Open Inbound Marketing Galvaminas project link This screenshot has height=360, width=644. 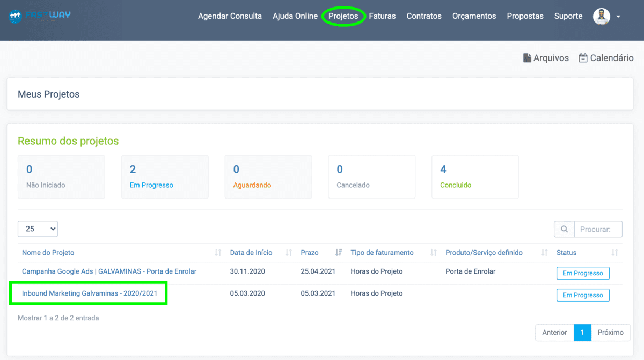coord(89,293)
